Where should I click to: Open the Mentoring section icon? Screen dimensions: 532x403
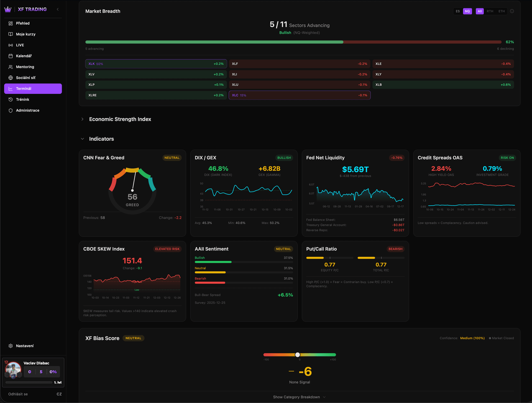11,67
